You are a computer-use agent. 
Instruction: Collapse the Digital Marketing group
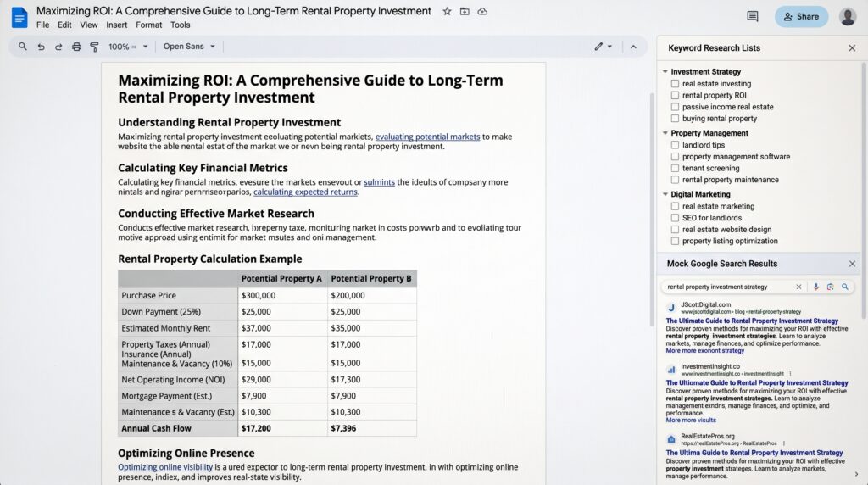point(665,194)
